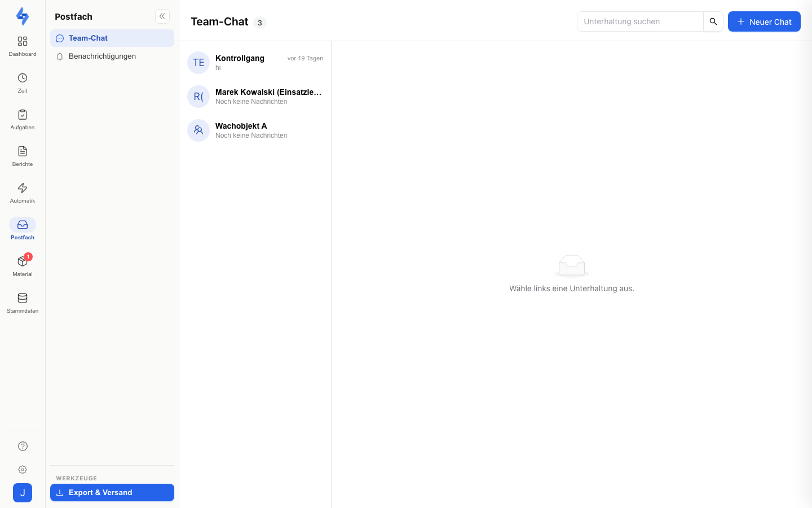Screen dimensions: 812x508
Task: Click the 'vor 19 Tagen' timestamp
Action: (305, 58)
